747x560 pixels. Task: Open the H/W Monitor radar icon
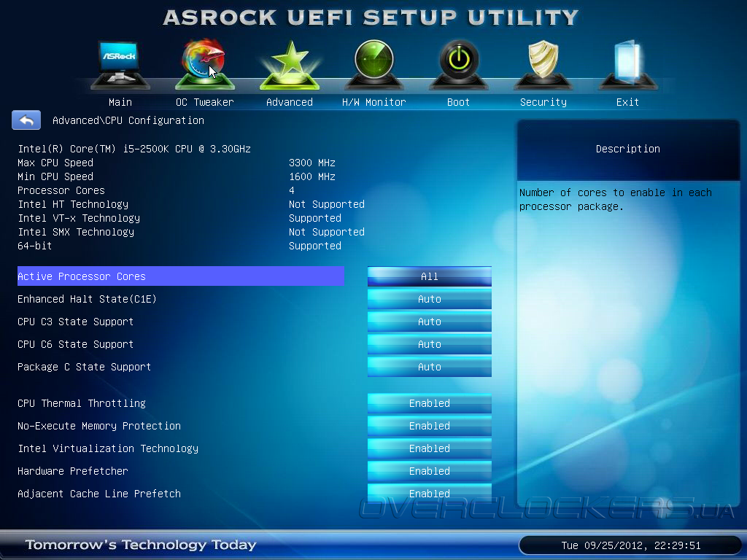pyautogui.click(x=374, y=65)
